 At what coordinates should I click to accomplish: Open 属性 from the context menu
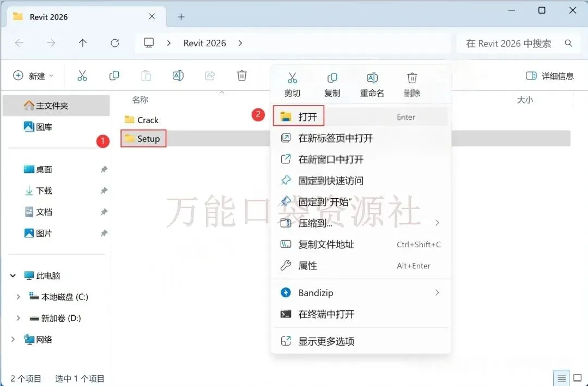[360, 266]
